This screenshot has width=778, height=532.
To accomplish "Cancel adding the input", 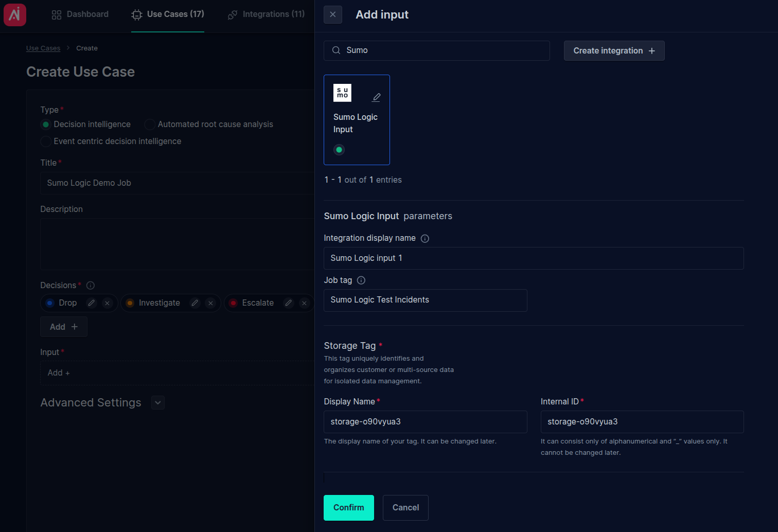I will click(x=405, y=508).
